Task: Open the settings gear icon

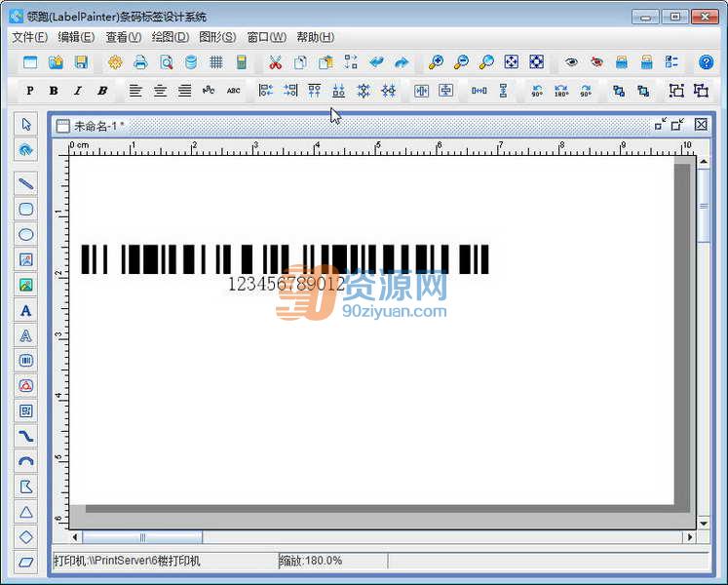Action: [x=115, y=61]
